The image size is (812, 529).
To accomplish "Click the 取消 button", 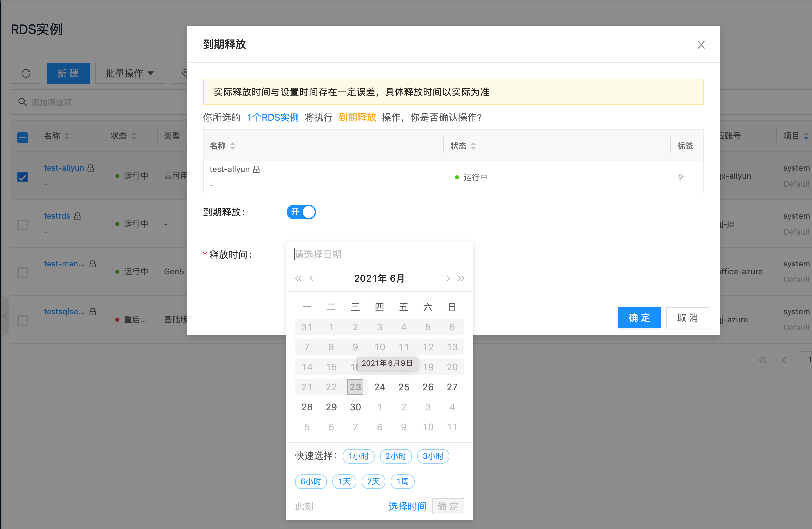I will point(687,318).
